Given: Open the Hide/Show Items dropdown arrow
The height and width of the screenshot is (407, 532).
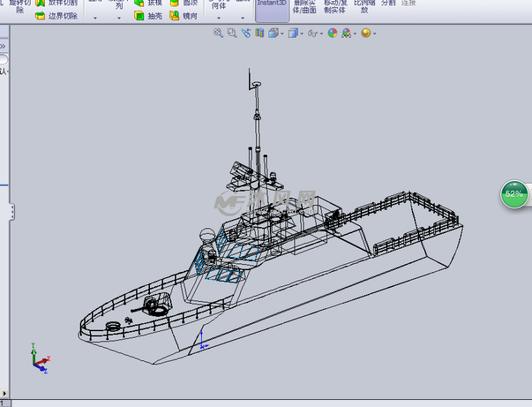Looking at the screenshot, I should [321, 34].
